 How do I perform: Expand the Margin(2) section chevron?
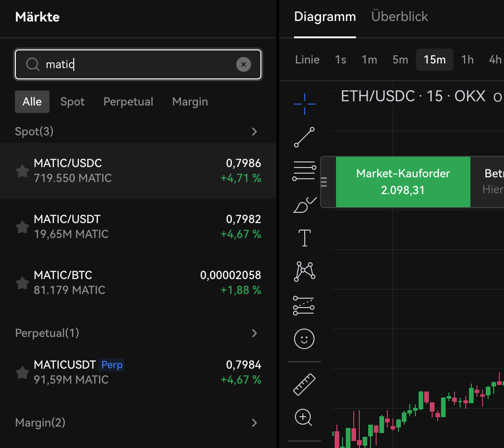pyautogui.click(x=254, y=423)
